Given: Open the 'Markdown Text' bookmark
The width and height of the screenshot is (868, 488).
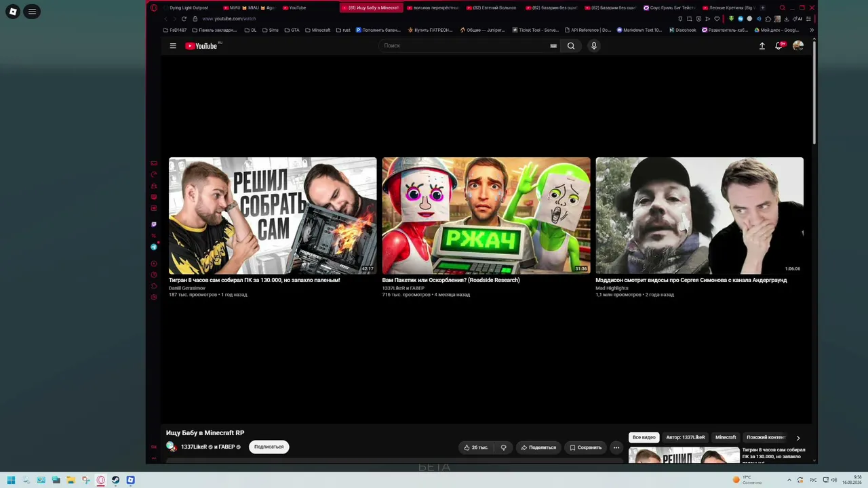Looking at the screenshot, I should (639, 30).
